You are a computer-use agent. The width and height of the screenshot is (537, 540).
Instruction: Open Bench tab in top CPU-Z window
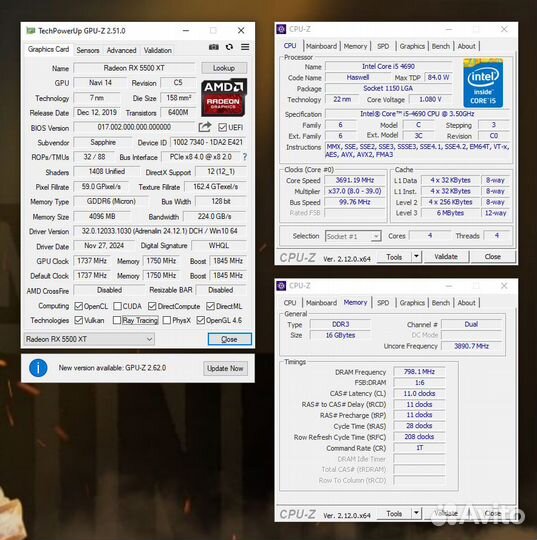click(441, 46)
